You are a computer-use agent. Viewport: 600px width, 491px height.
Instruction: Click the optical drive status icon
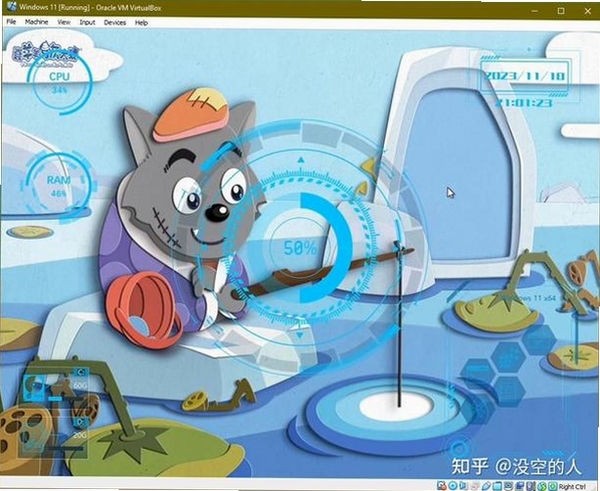(453, 486)
